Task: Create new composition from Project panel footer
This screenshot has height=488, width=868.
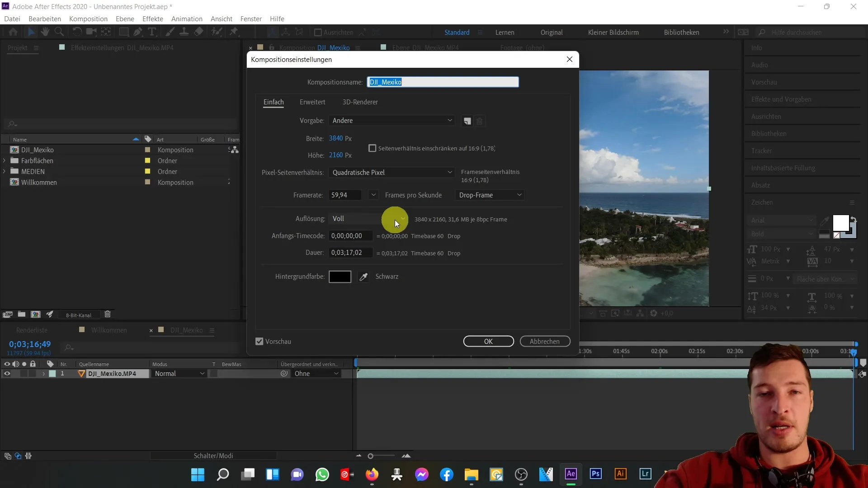Action: click(x=36, y=314)
